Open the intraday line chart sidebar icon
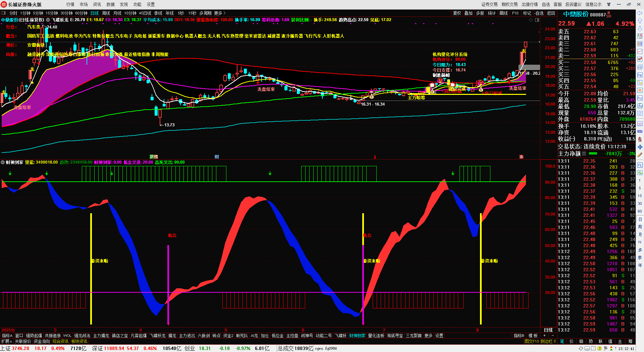Viewport: 644px width, 352px height. click(x=640, y=52)
